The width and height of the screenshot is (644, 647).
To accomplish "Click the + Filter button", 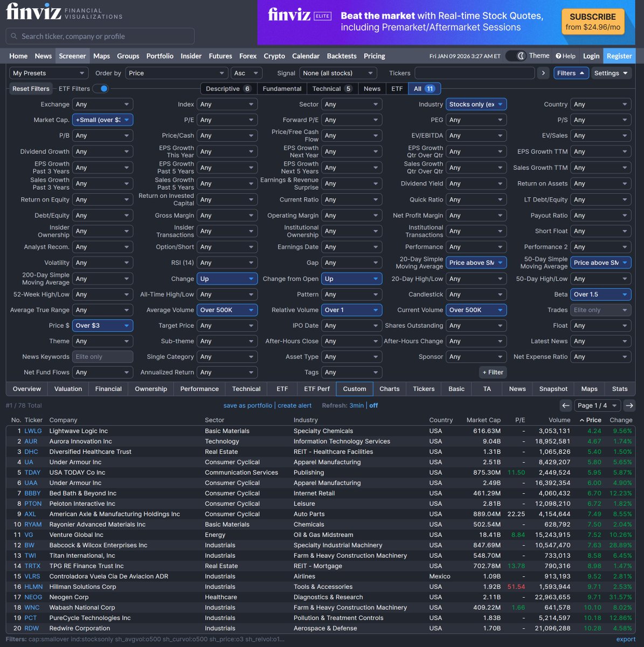I will (493, 372).
